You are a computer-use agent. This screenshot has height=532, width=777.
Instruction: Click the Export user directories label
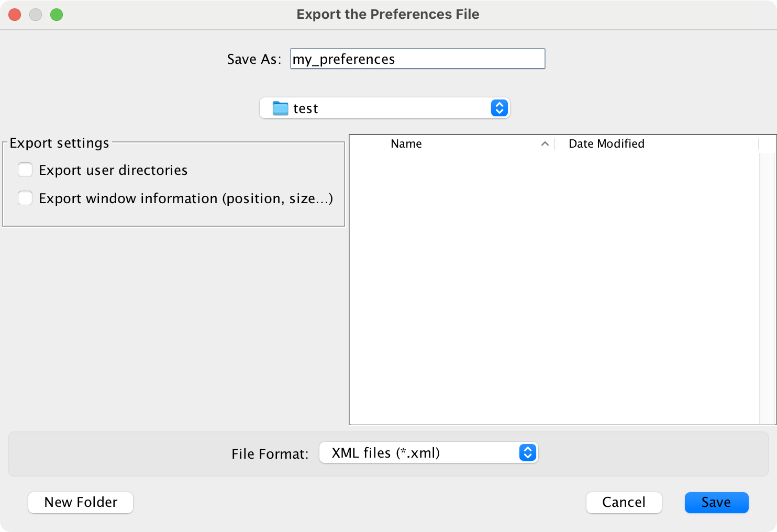pos(113,170)
